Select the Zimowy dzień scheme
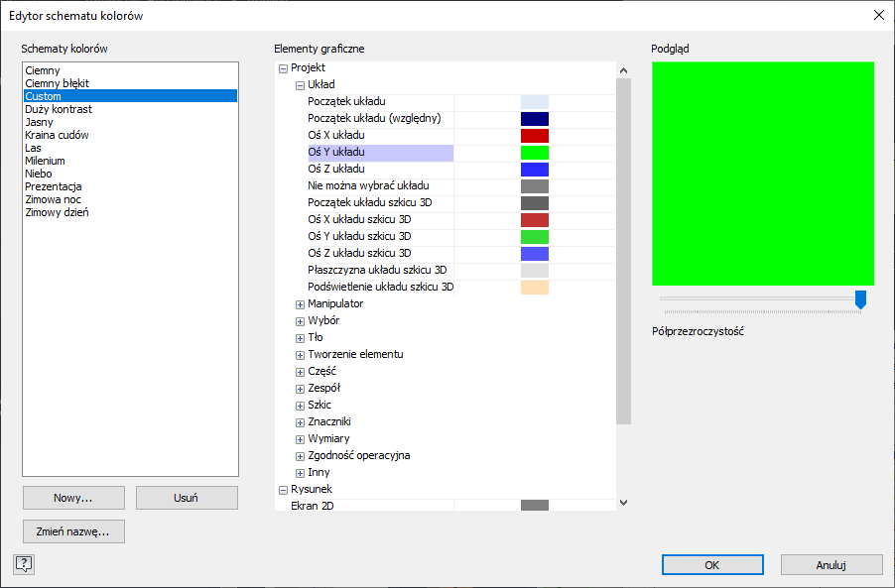895x588 pixels. point(130,212)
